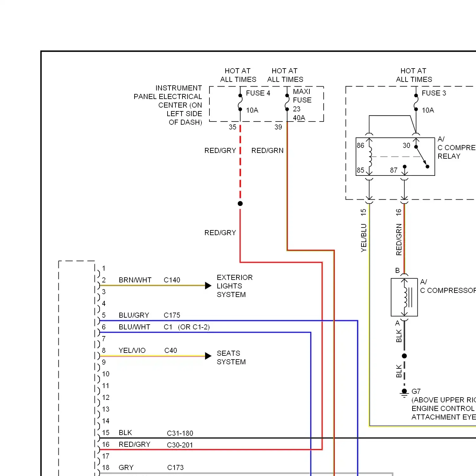Screen dimensions: 476x476
Task: Click connector label 'C173'
Action: [175, 467]
